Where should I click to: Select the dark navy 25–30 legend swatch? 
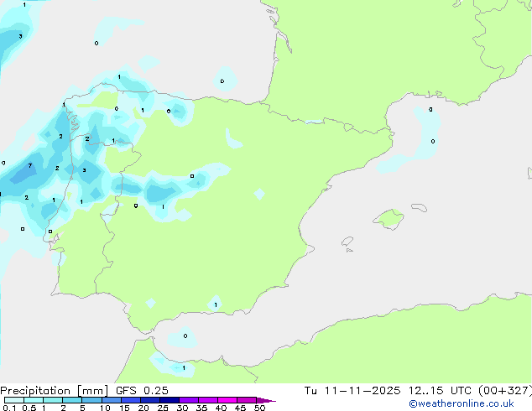[x=170, y=400]
